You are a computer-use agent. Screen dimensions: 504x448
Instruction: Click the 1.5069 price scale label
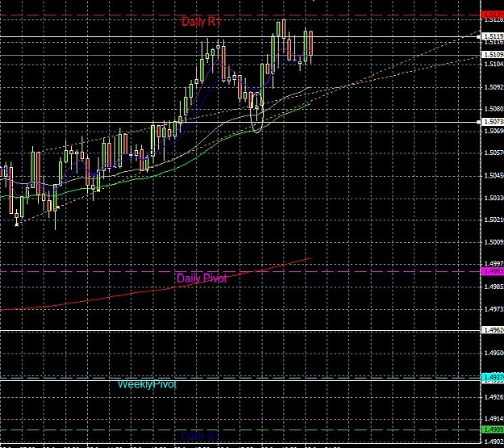tap(494, 131)
